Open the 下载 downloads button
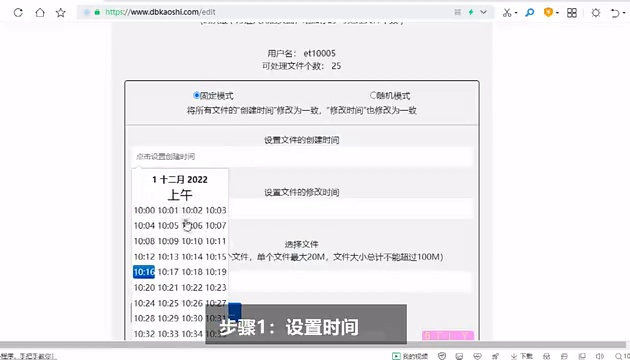630x360 pixels. pyautogui.click(x=522, y=356)
